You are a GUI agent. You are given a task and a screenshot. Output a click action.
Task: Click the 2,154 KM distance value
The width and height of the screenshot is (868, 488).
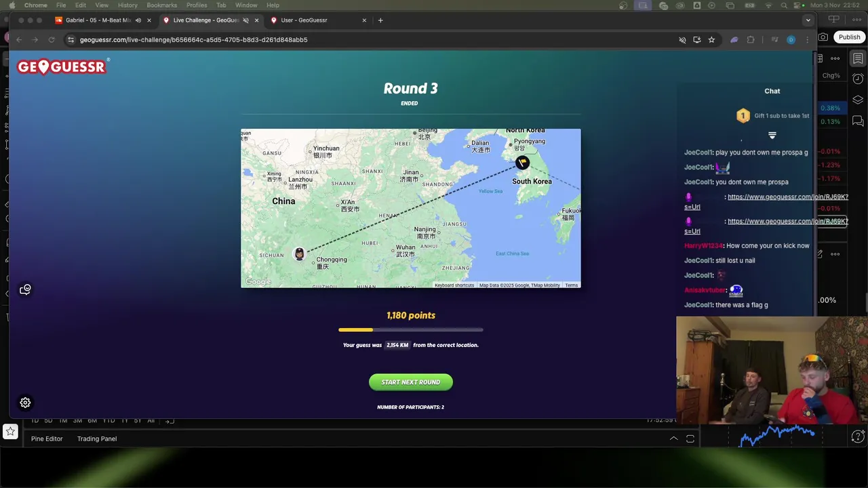tap(397, 345)
